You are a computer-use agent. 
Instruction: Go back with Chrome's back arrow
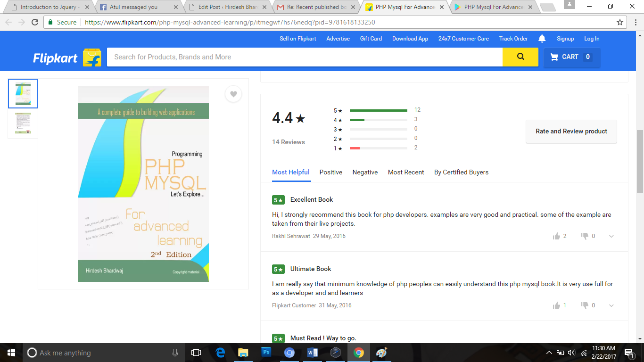8,22
